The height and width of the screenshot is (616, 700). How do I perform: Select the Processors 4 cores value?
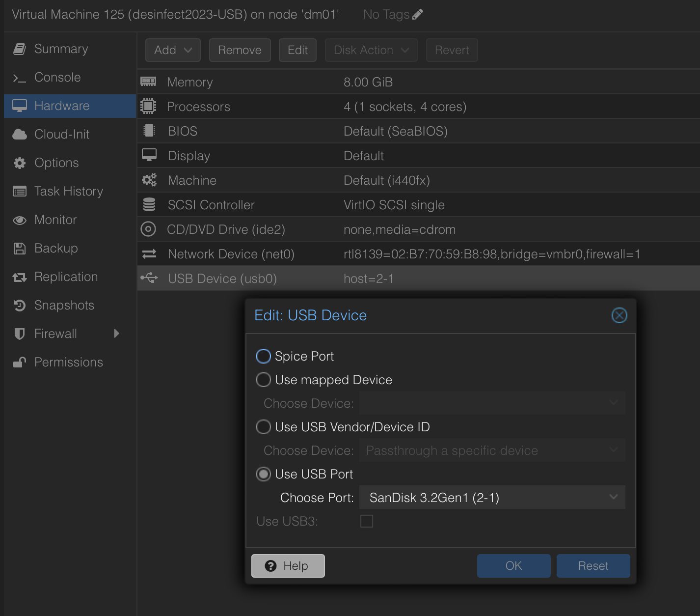click(x=405, y=107)
